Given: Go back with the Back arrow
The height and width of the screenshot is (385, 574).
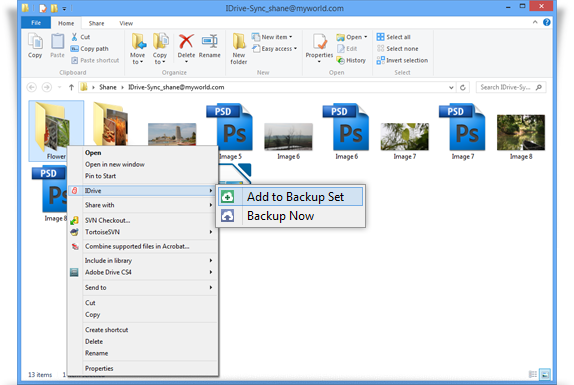Looking at the screenshot, I should (32, 87).
